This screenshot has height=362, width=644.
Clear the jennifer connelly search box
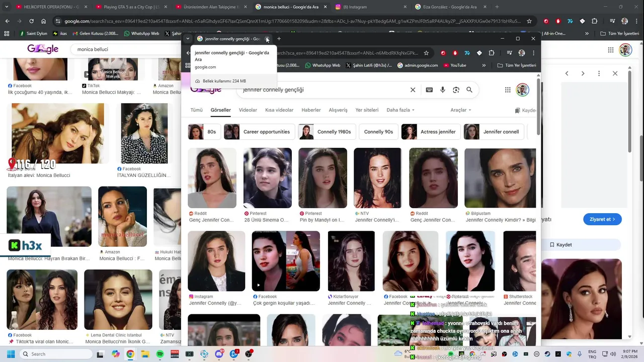tap(413, 89)
